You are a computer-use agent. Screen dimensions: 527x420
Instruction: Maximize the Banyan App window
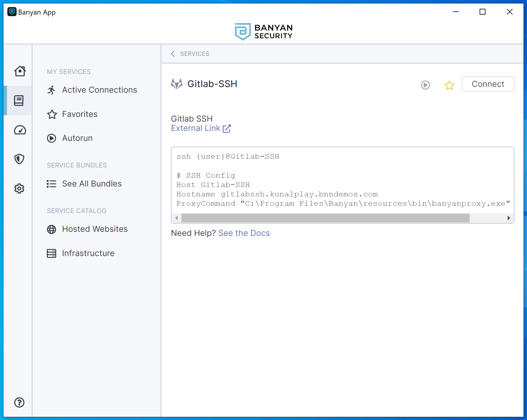pos(483,12)
